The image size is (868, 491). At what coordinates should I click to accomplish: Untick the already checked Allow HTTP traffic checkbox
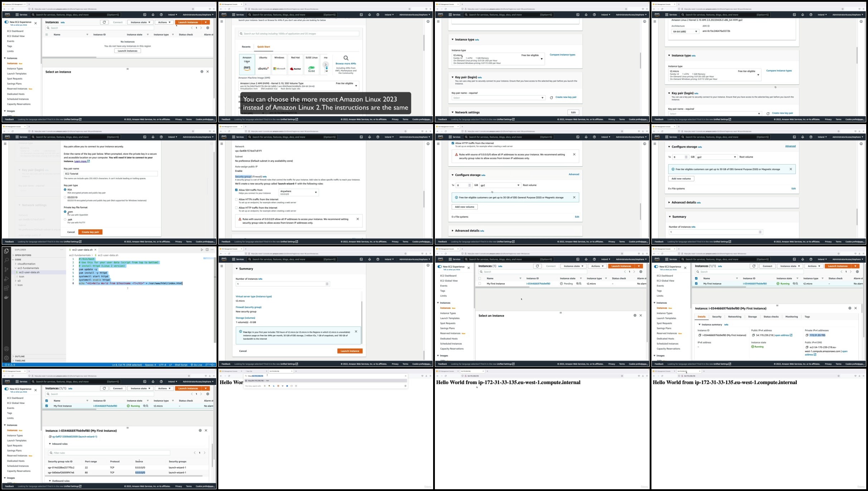pos(453,143)
